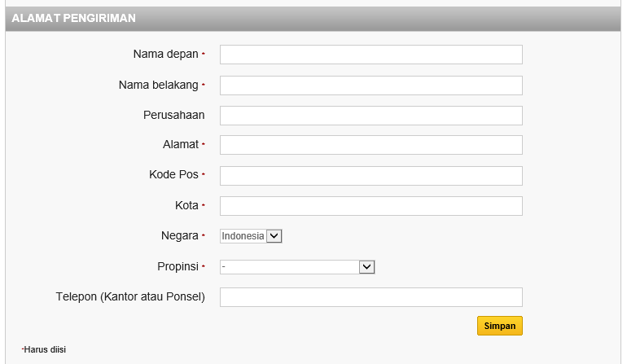627x364 pixels.
Task: Click the Kode Pos text box
Action: point(370,176)
